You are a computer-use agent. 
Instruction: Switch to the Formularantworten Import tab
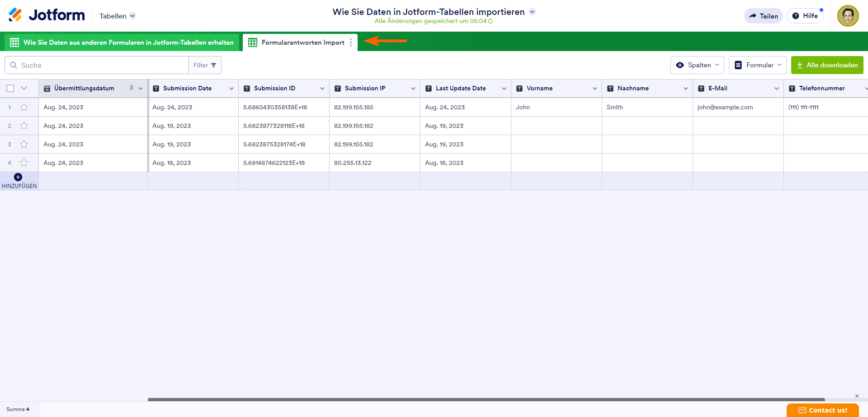302,42
